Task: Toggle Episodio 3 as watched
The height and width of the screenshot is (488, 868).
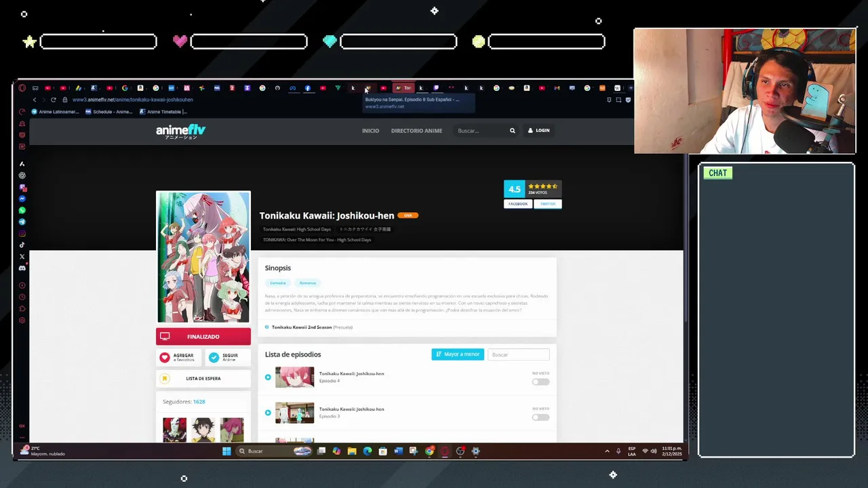Action: (x=540, y=417)
